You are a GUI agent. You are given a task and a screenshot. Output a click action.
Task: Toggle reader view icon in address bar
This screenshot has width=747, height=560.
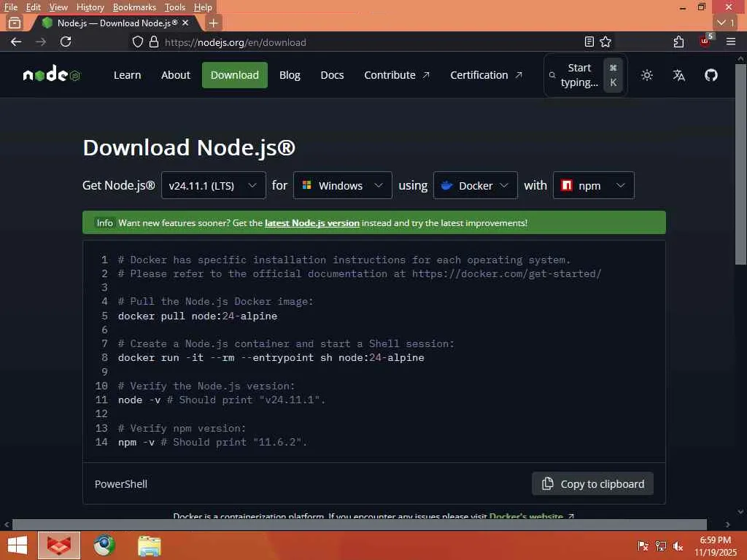click(589, 42)
